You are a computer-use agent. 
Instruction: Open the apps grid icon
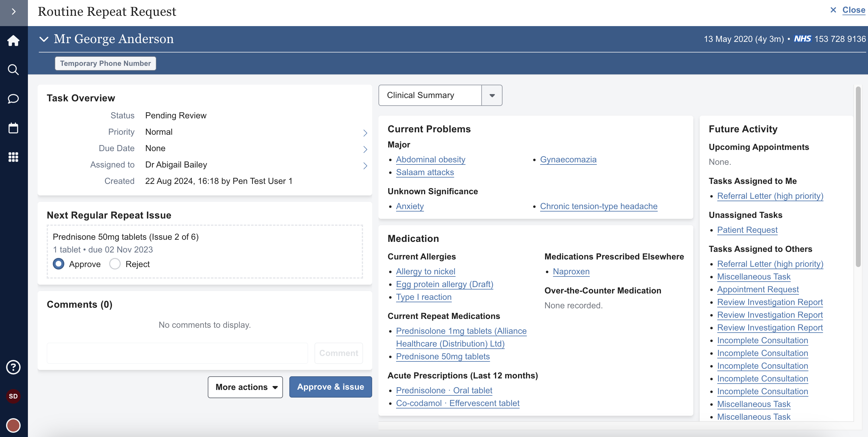(13, 157)
